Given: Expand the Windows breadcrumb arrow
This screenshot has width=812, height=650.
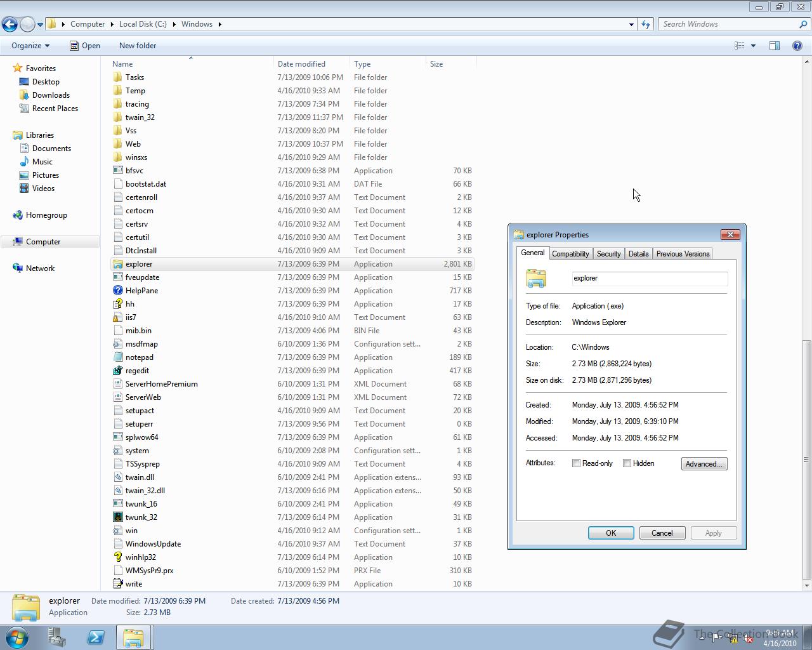Looking at the screenshot, I should point(220,24).
